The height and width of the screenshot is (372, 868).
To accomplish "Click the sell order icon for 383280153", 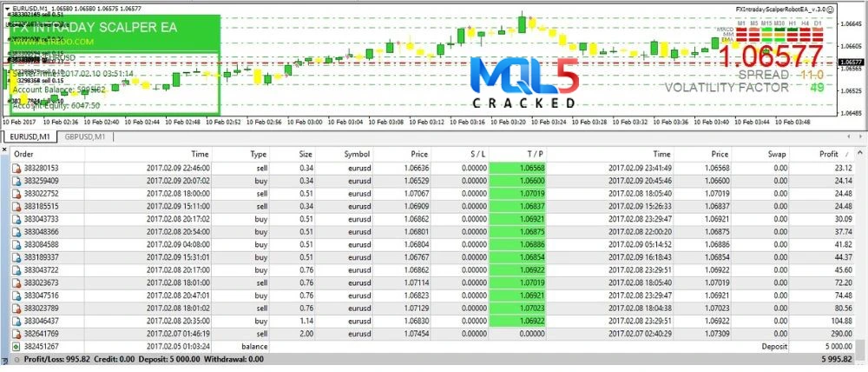I will [x=16, y=168].
